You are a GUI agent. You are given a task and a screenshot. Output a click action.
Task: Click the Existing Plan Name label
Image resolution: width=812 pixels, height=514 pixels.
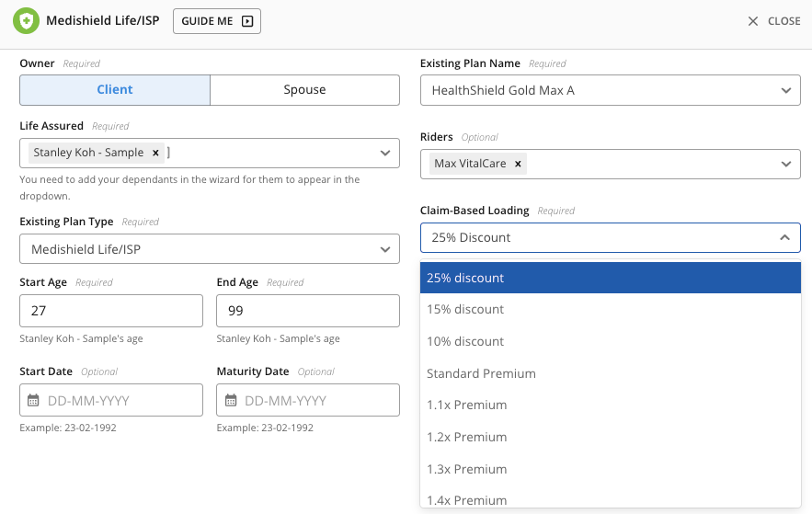470,63
